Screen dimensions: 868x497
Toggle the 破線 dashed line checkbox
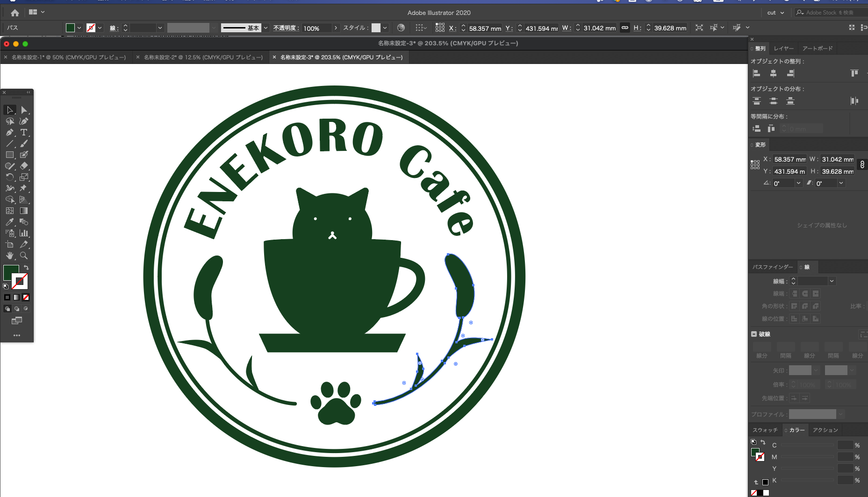tap(754, 334)
